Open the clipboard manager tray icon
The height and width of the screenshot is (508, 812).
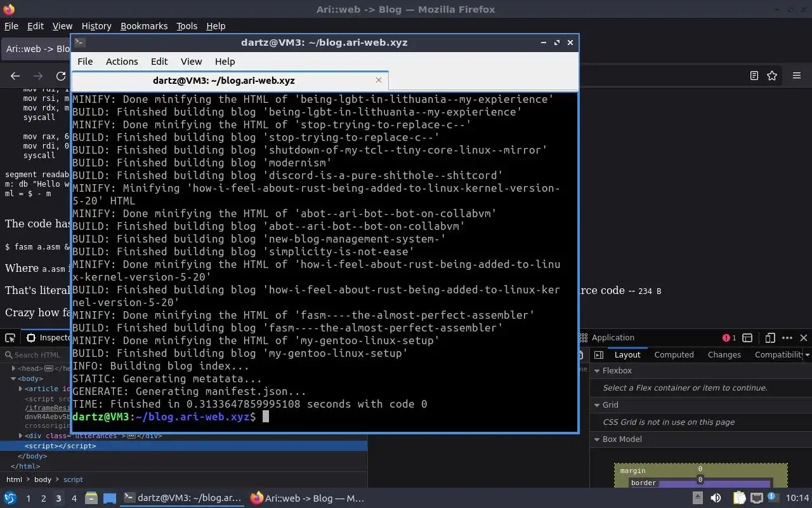[x=738, y=498]
